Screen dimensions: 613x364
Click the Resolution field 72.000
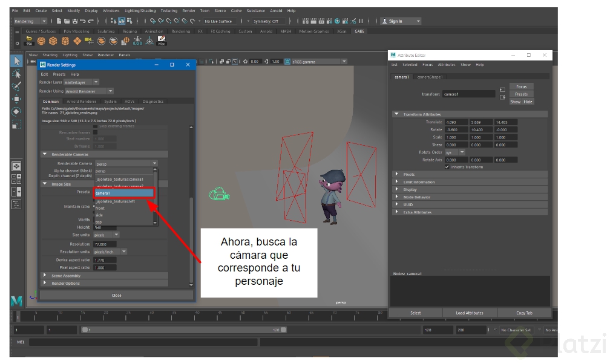point(105,244)
